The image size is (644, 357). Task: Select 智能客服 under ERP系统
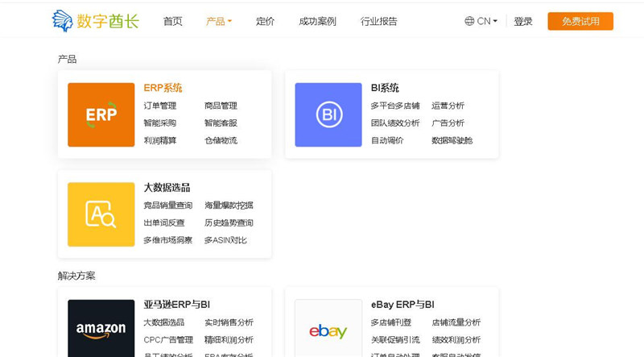click(x=221, y=123)
